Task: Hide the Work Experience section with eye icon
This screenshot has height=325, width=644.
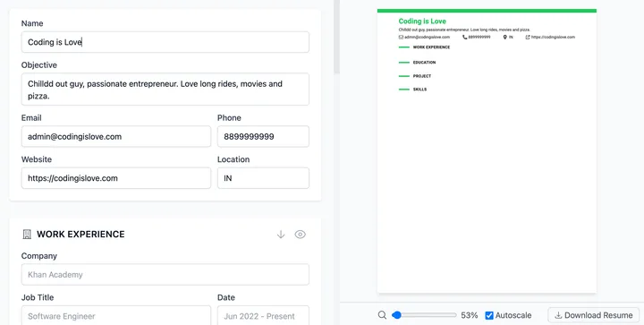Action: coord(301,235)
